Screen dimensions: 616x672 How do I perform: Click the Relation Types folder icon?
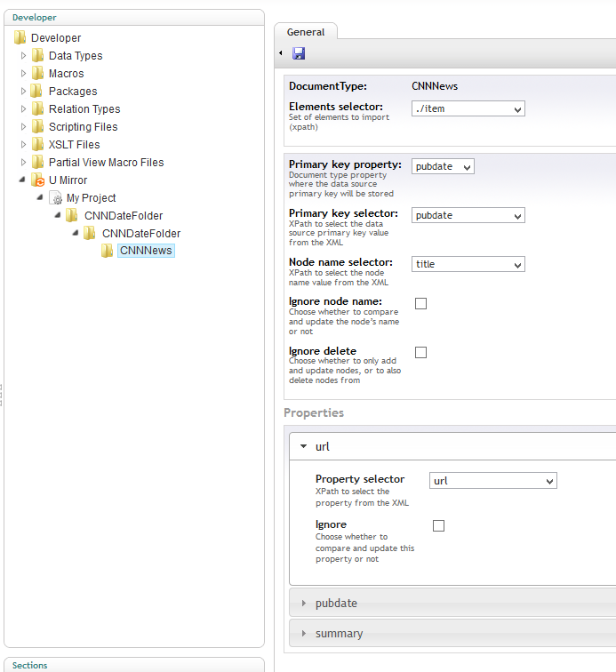point(37,108)
